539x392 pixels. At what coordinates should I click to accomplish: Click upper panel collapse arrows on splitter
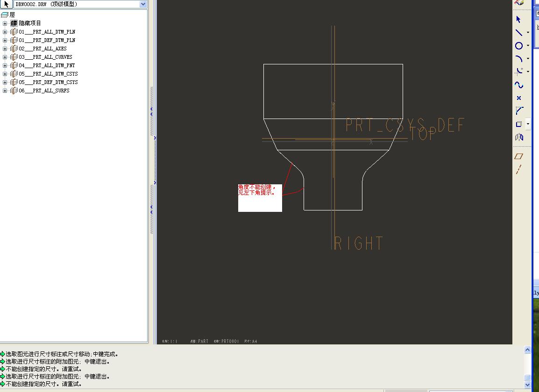[x=152, y=112]
